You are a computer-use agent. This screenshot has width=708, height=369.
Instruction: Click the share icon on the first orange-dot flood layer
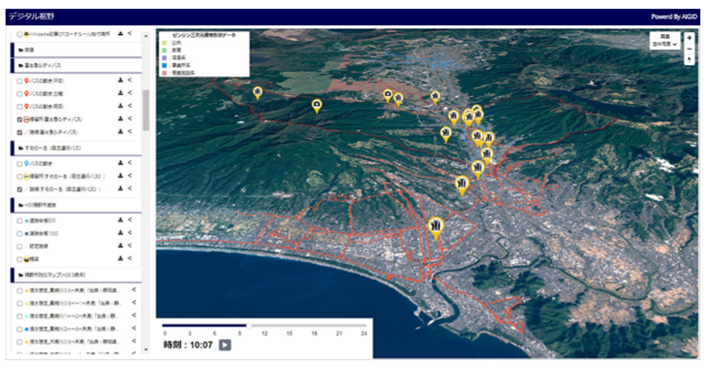click(x=134, y=290)
